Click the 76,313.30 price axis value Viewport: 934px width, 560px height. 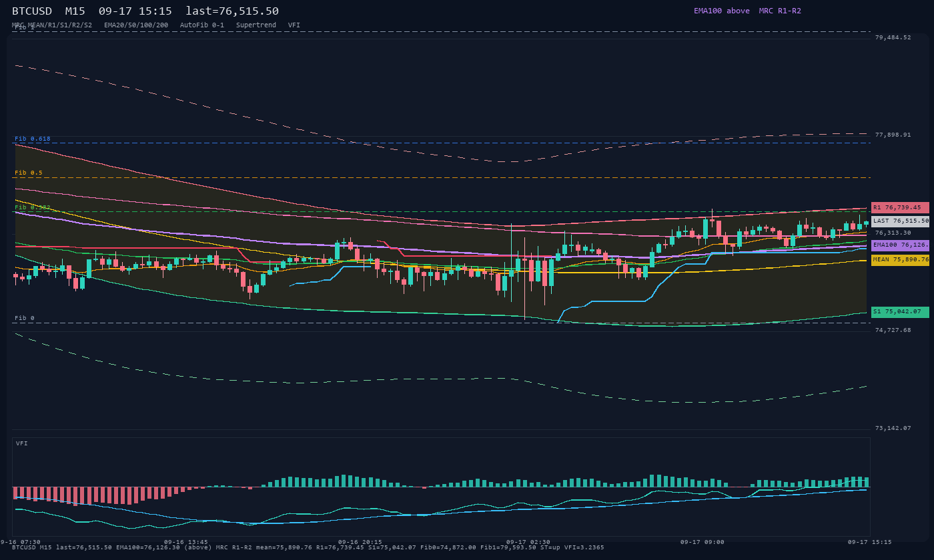click(893, 233)
